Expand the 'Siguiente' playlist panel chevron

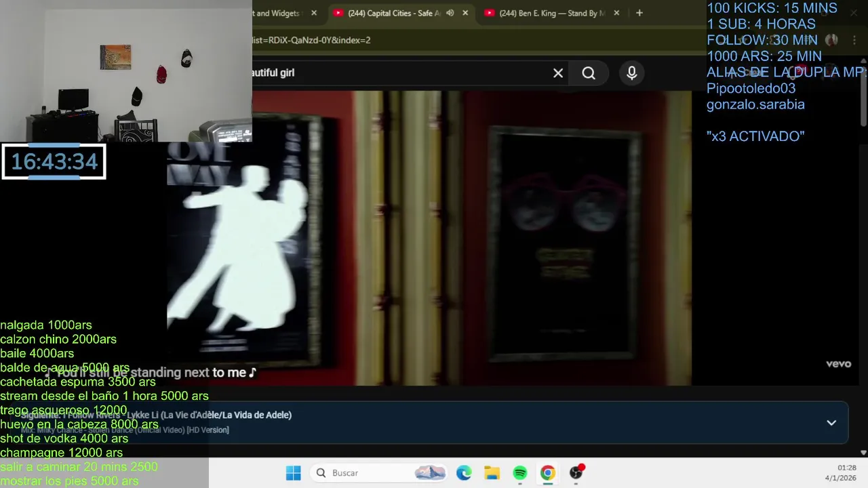pyautogui.click(x=831, y=423)
